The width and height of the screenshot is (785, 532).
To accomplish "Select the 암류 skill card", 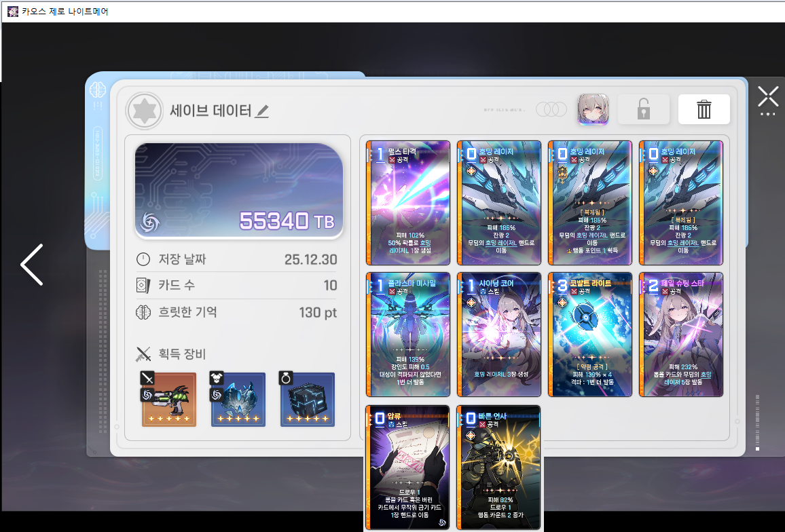I will pyautogui.click(x=408, y=467).
